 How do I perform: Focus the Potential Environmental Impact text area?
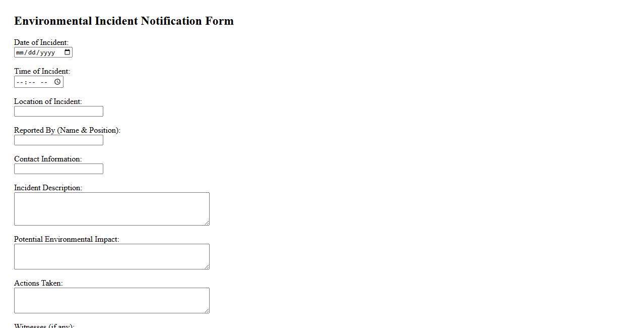(111, 256)
